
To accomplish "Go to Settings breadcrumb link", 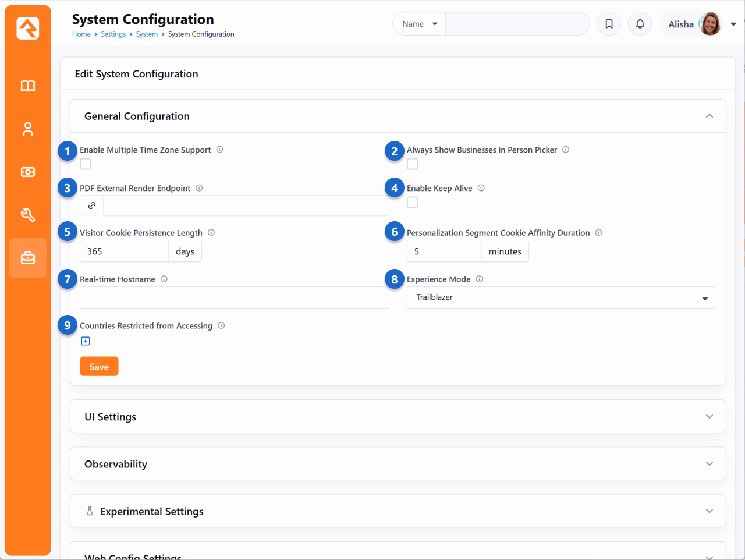I will [x=113, y=34].
